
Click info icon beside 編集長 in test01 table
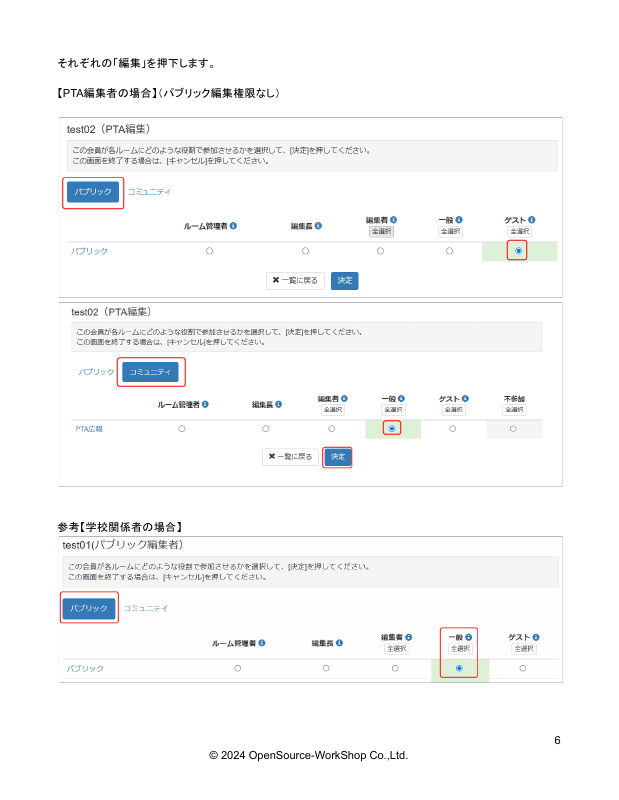(339, 643)
